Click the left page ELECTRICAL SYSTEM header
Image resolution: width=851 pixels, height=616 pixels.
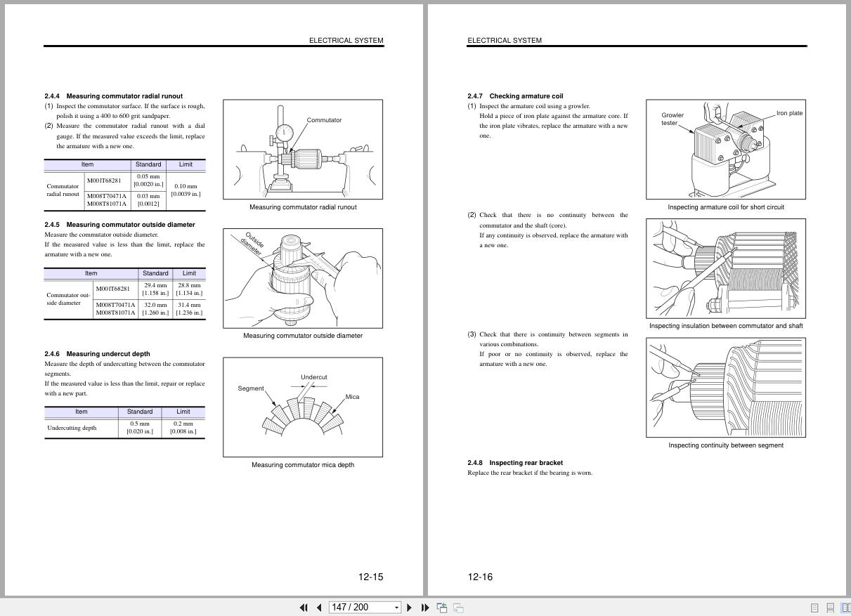click(x=346, y=41)
